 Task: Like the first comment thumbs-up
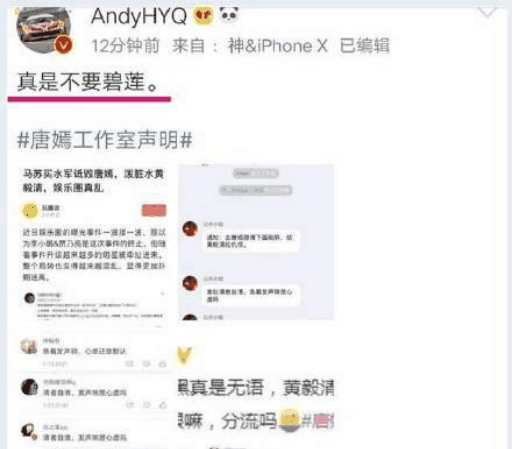(163, 364)
